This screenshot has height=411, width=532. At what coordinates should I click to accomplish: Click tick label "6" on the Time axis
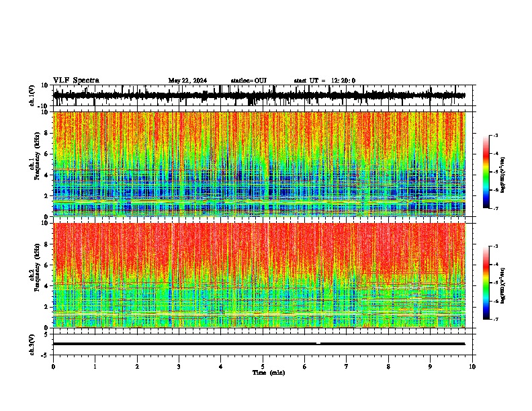(304, 367)
